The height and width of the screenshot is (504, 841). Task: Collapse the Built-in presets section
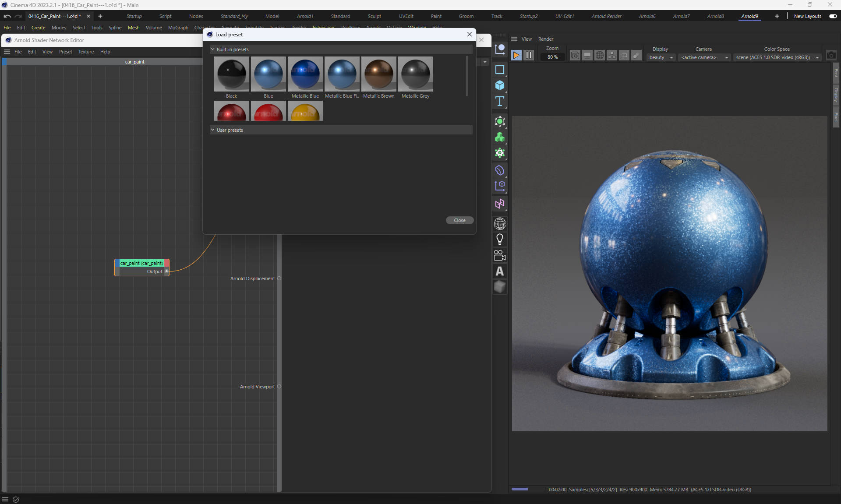tap(213, 49)
